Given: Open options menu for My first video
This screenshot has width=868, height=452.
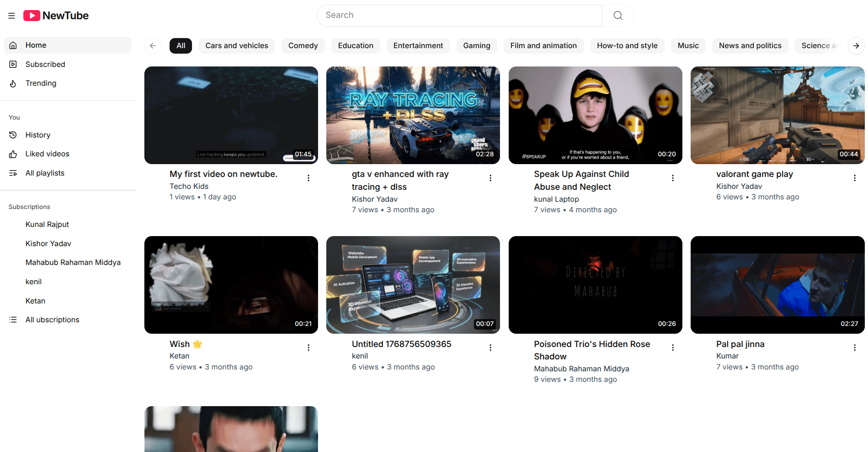Looking at the screenshot, I should pos(308,178).
